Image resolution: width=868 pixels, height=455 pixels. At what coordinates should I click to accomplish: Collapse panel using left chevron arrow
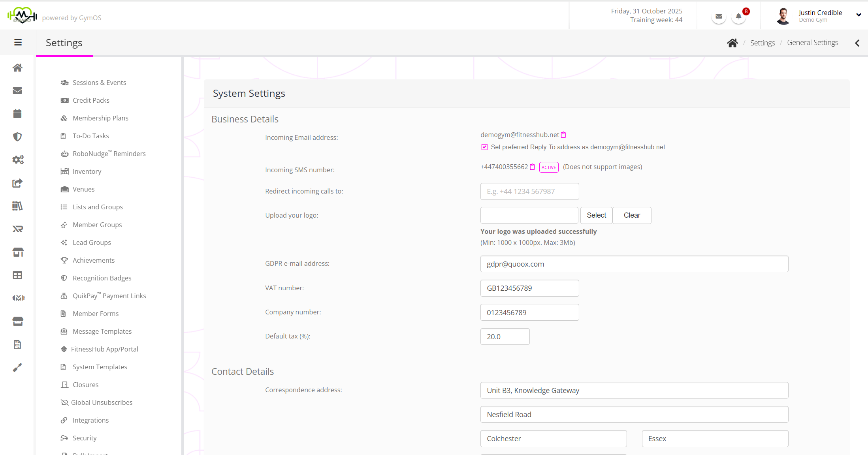click(857, 43)
